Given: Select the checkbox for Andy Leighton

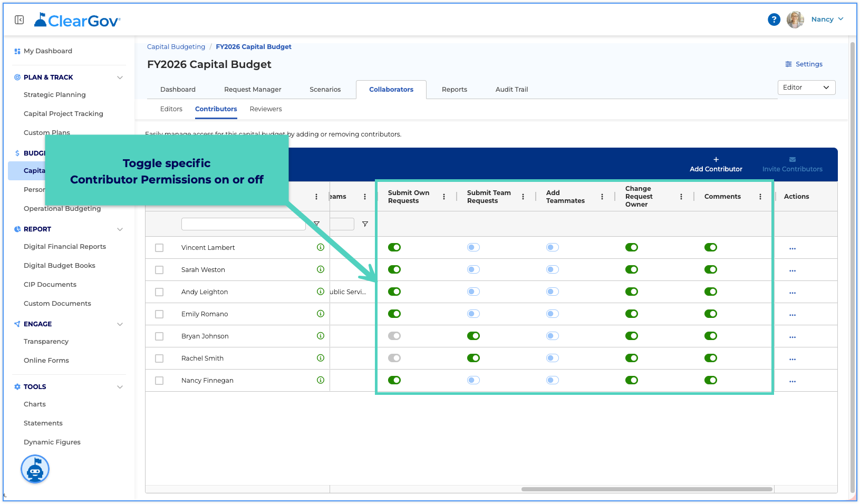Looking at the screenshot, I should (159, 292).
